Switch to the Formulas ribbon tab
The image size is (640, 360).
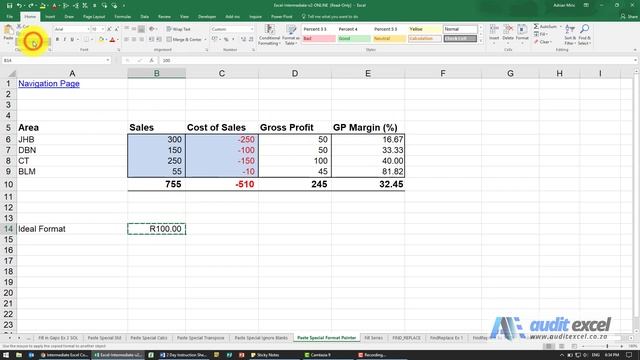click(122, 17)
